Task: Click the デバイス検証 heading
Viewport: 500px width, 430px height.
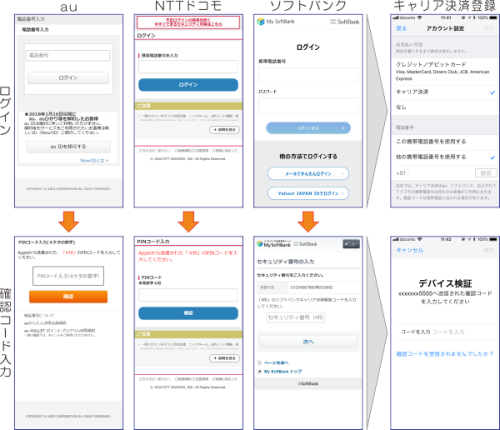Action: pyautogui.click(x=445, y=284)
